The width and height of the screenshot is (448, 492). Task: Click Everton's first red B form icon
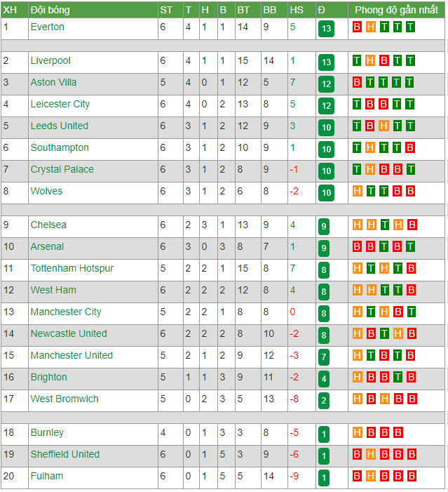tap(357, 27)
